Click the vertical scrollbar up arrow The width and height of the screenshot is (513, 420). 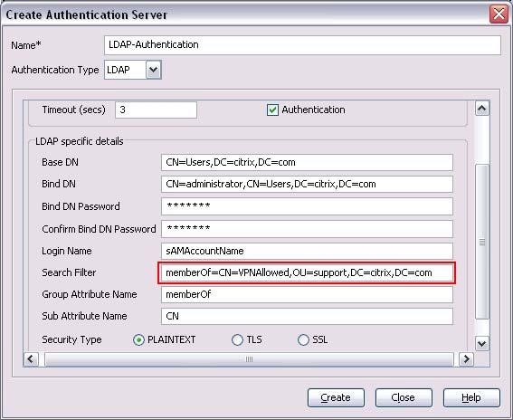pos(481,109)
